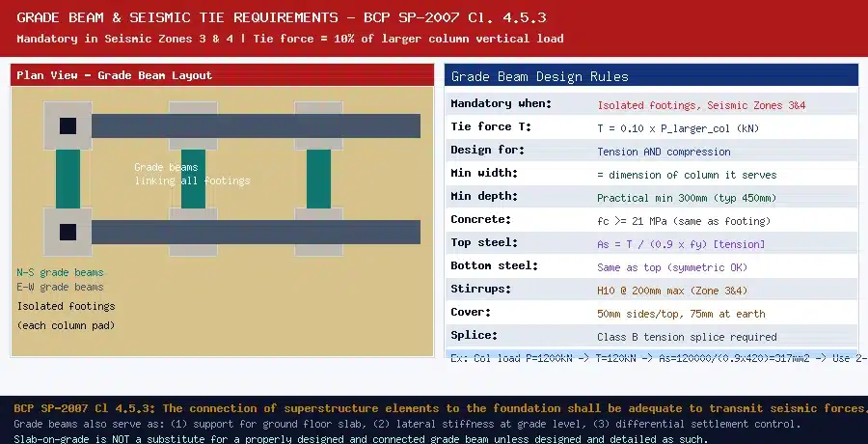
Task: Select 'H10 @ 200mm max (Zone 3&4)' value
Action: (x=672, y=291)
